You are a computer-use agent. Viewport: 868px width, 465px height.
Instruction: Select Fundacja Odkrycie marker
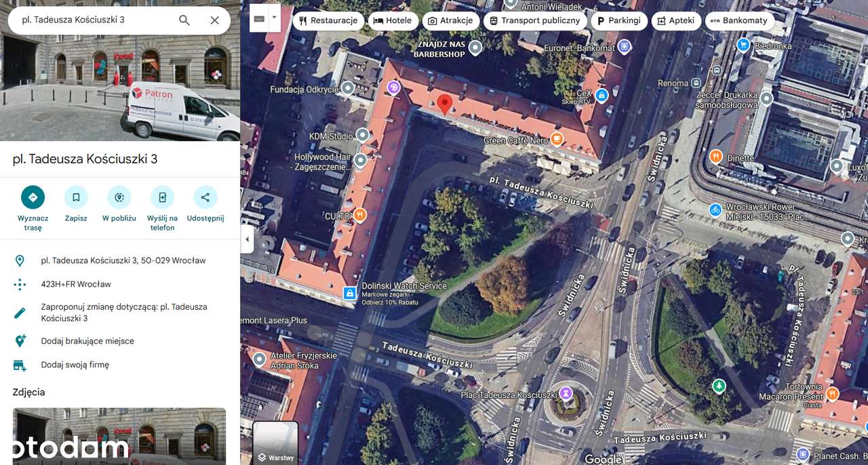click(x=348, y=87)
